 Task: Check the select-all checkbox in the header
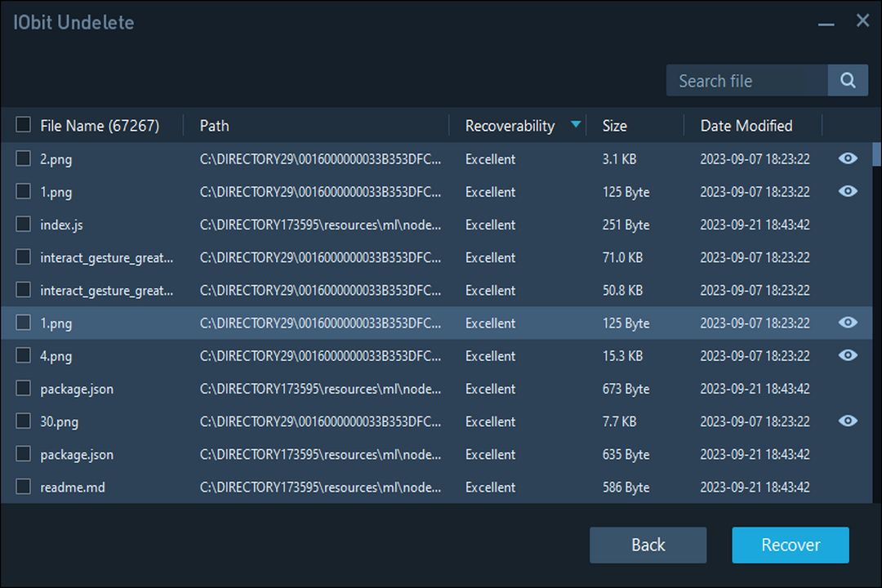coord(23,124)
